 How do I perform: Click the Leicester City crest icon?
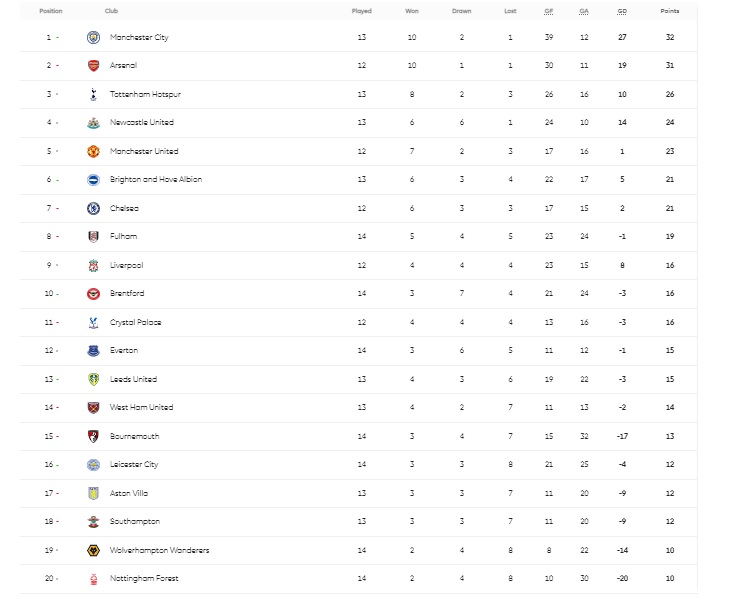pyautogui.click(x=93, y=464)
